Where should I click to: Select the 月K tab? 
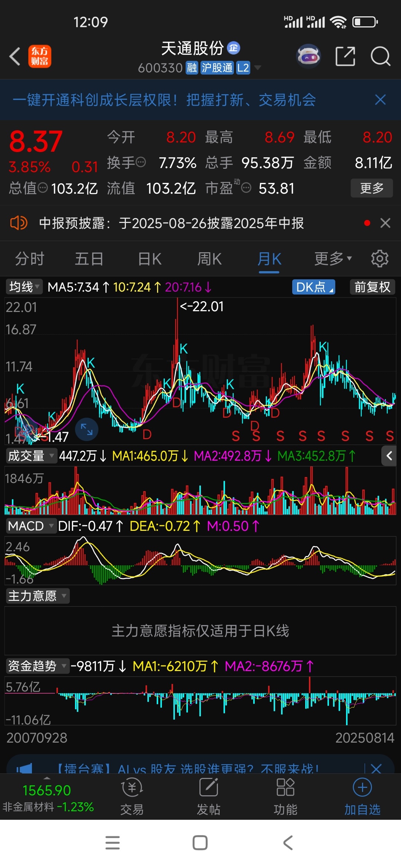(x=269, y=259)
